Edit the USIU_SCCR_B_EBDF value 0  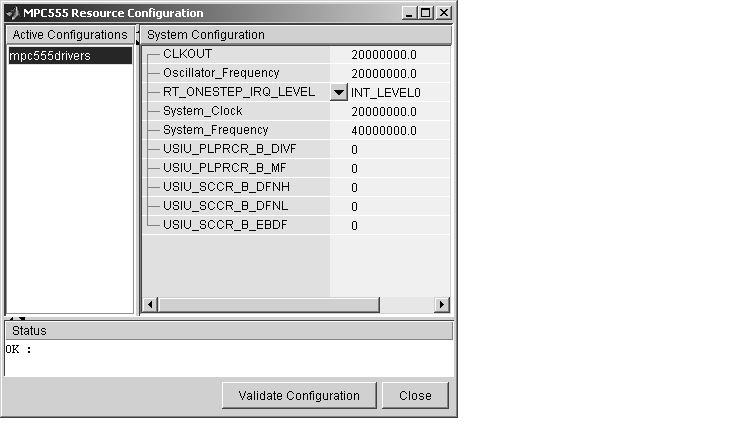(x=390, y=226)
